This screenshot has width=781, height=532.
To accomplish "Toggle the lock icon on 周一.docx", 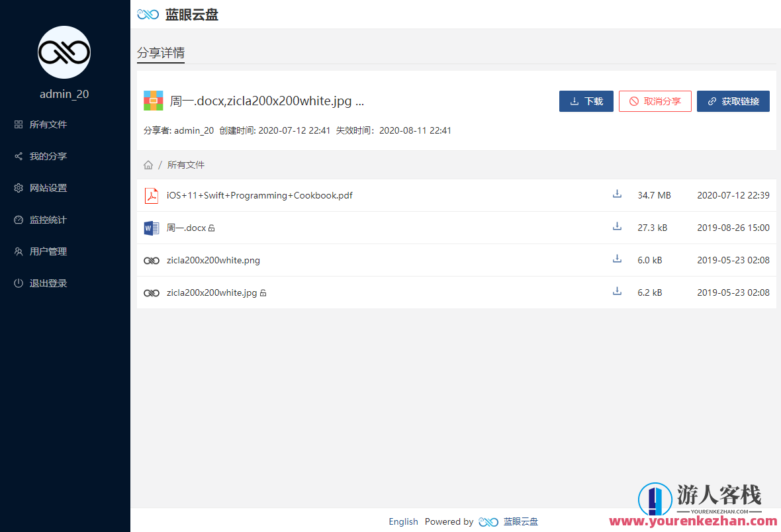I will (212, 228).
